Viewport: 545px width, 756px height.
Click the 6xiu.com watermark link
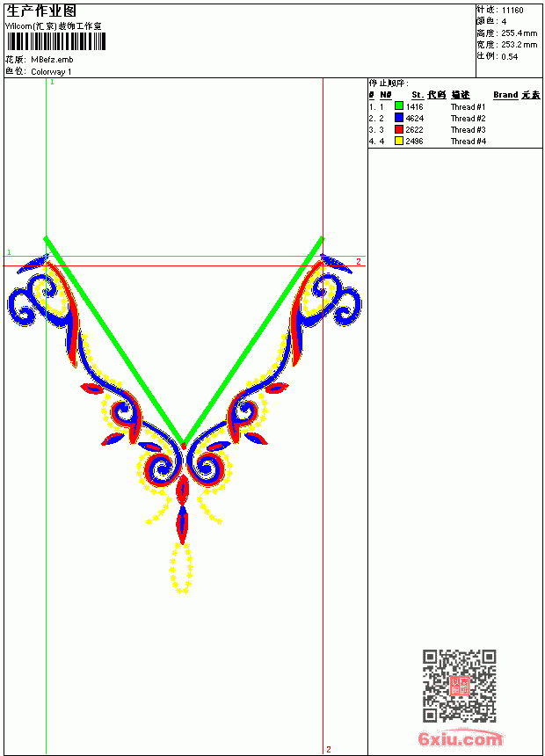pyautogui.click(x=460, y=738)
